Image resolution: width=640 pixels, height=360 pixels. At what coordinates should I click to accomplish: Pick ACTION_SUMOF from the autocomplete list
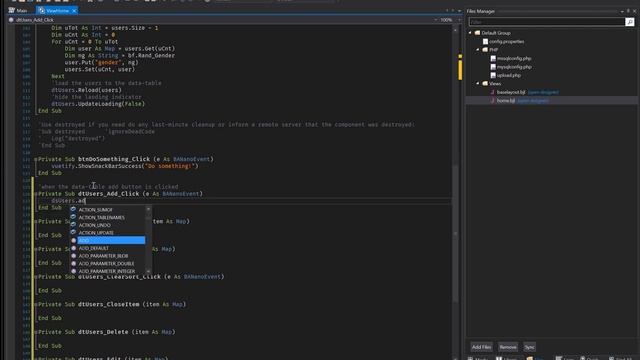pyautogui.click(x=96, y=210)
